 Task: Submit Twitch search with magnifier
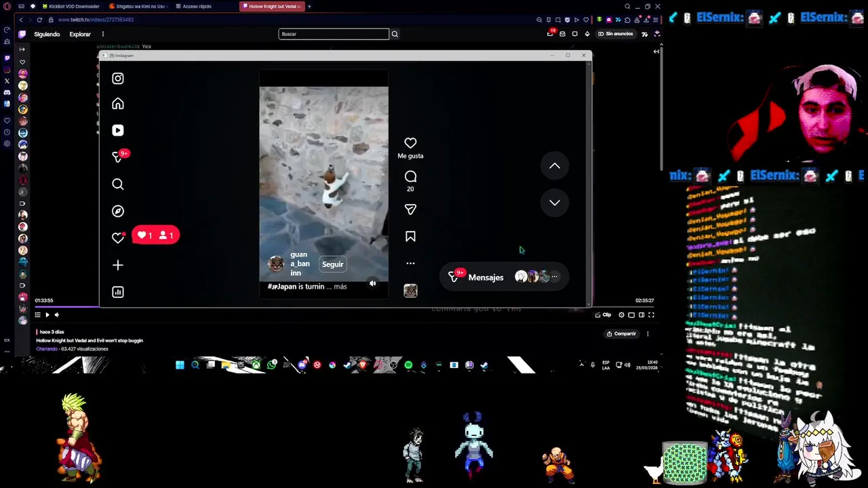tap(395, 34)
